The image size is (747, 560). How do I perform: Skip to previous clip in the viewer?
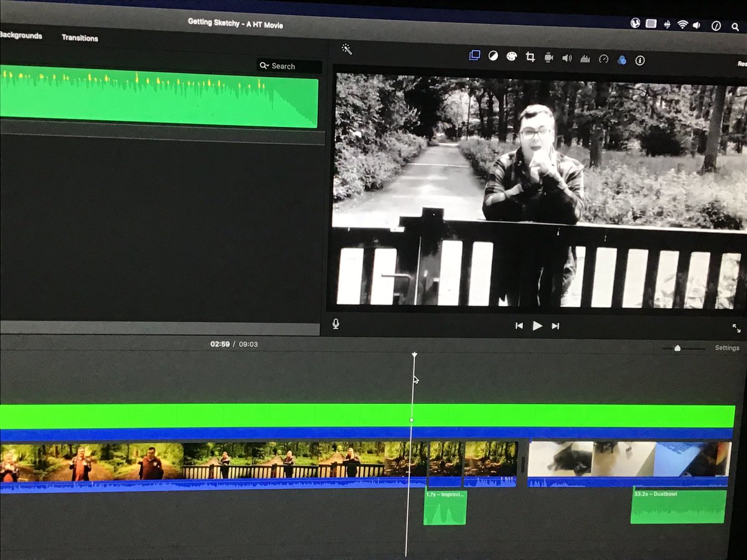coord(519,325)
